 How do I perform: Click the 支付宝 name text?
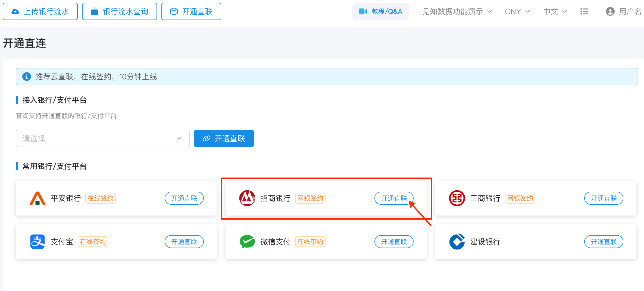coord(62,242)
